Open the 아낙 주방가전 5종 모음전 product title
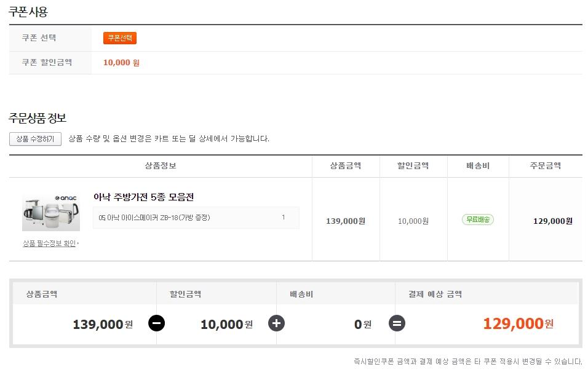The image size is (588, 372). (143, 197)
